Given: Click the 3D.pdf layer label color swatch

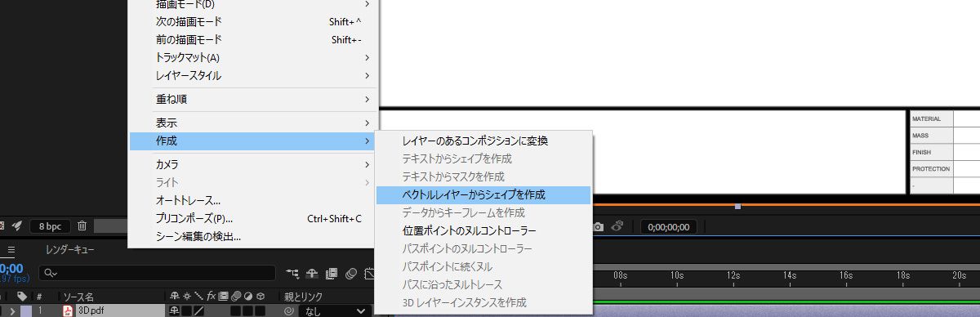Looking at the screenshot, I should [26, 311].
